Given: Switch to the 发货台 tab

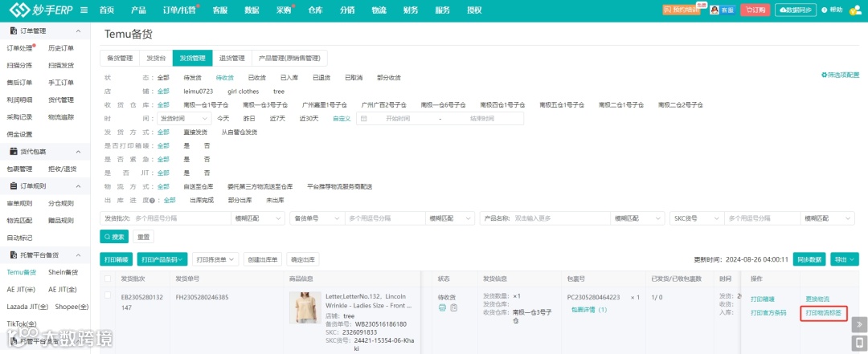Looking at the screenshot, I should click(156, 58).
